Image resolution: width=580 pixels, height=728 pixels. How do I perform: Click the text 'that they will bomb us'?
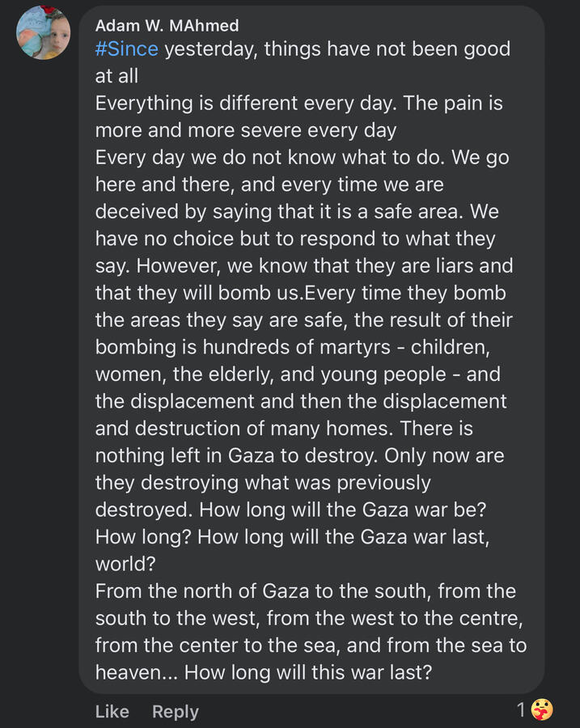click(x=198, y=293)
